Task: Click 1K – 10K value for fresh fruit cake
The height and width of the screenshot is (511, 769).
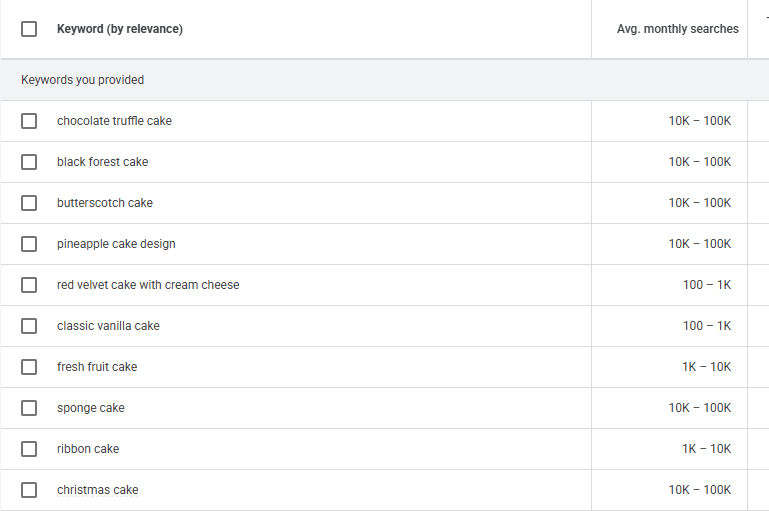Action: tap(707, 367)
